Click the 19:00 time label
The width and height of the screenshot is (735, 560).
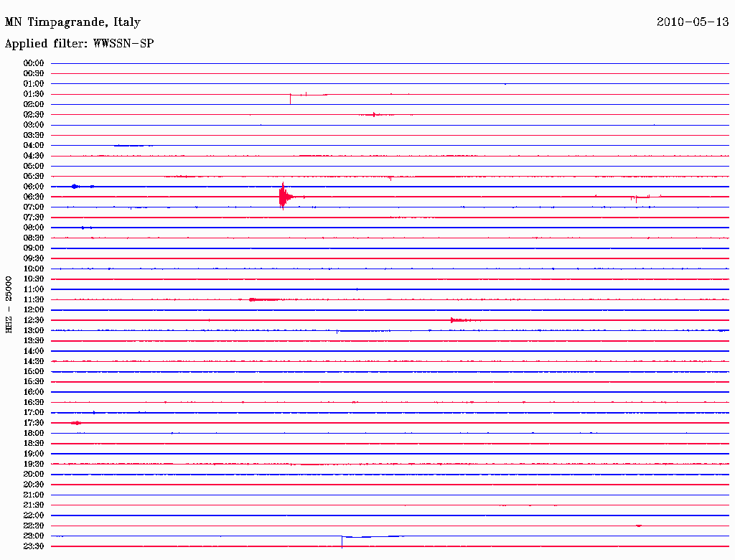point(34,454)
